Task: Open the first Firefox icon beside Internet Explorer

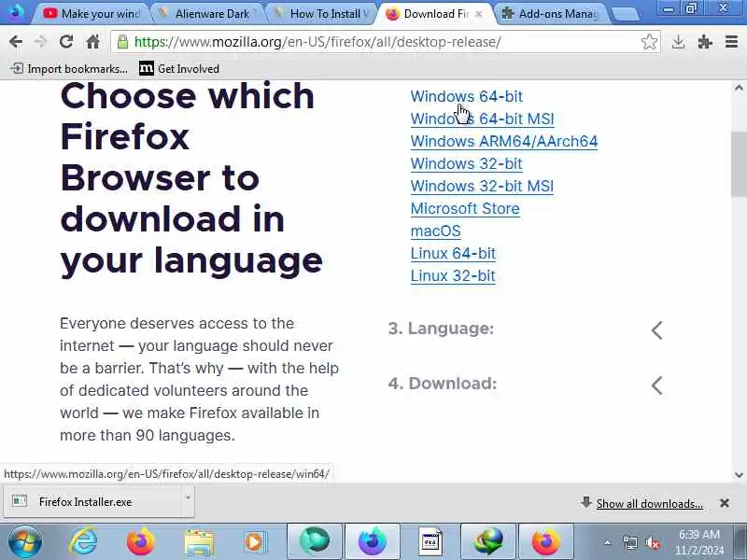Action: (141, 541)
